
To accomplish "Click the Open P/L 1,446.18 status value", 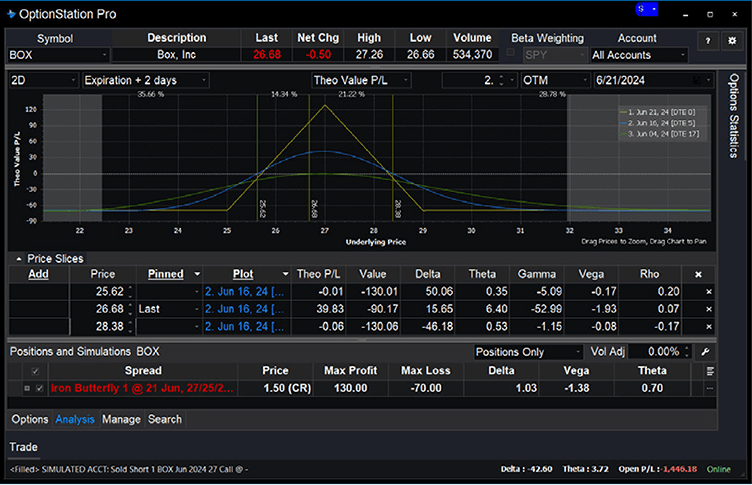I will click(679, 470).
